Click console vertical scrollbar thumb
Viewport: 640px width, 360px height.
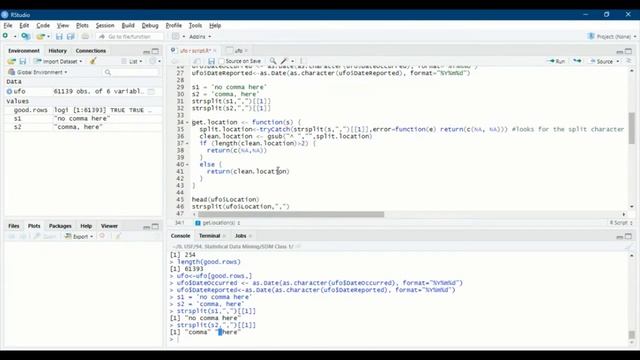[x=631, y=335]
